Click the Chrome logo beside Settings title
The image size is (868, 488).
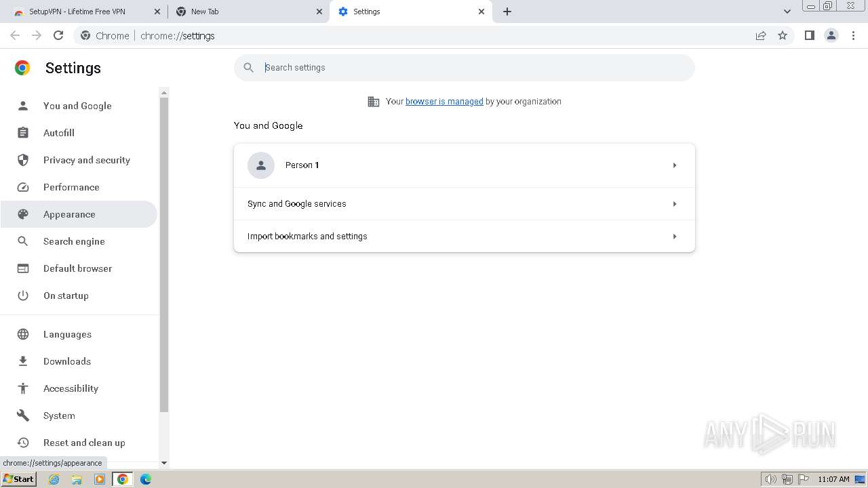[x=22, y=68]
